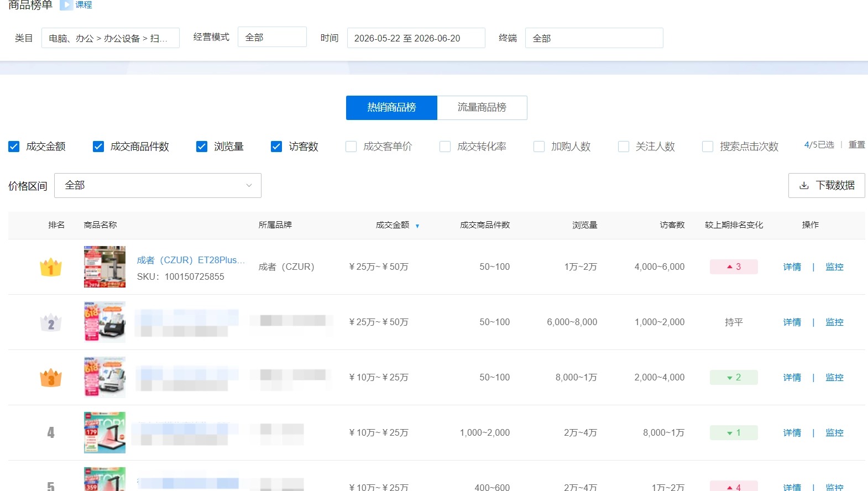Click the silver rank 2 crown icon

(x=51, y=322)
